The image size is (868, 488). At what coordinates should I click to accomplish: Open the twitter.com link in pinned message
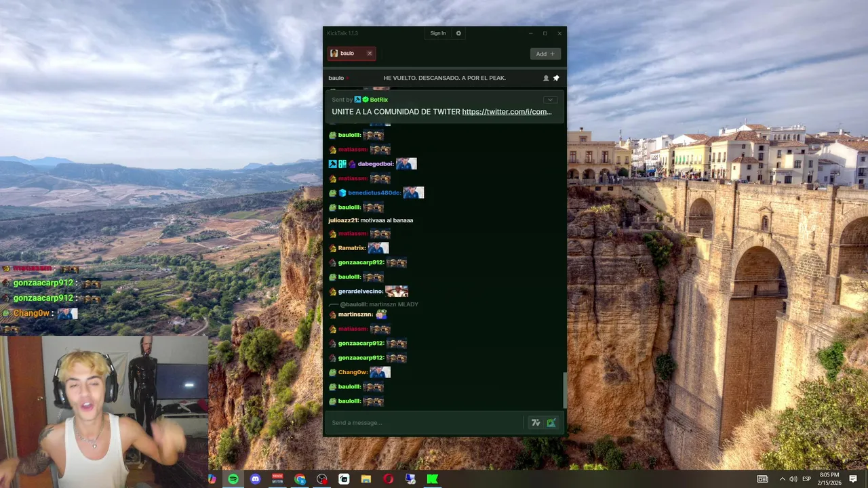point(507,112)
